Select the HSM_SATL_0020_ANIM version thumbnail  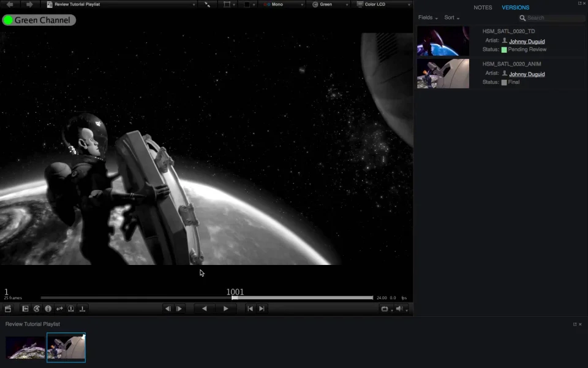pyautogui.click(x=443, y=74)
